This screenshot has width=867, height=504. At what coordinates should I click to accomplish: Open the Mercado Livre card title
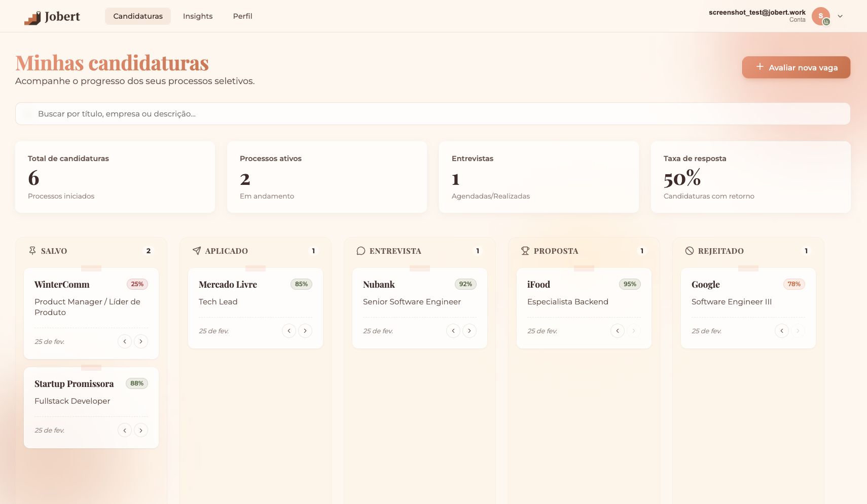click(228, 285)
